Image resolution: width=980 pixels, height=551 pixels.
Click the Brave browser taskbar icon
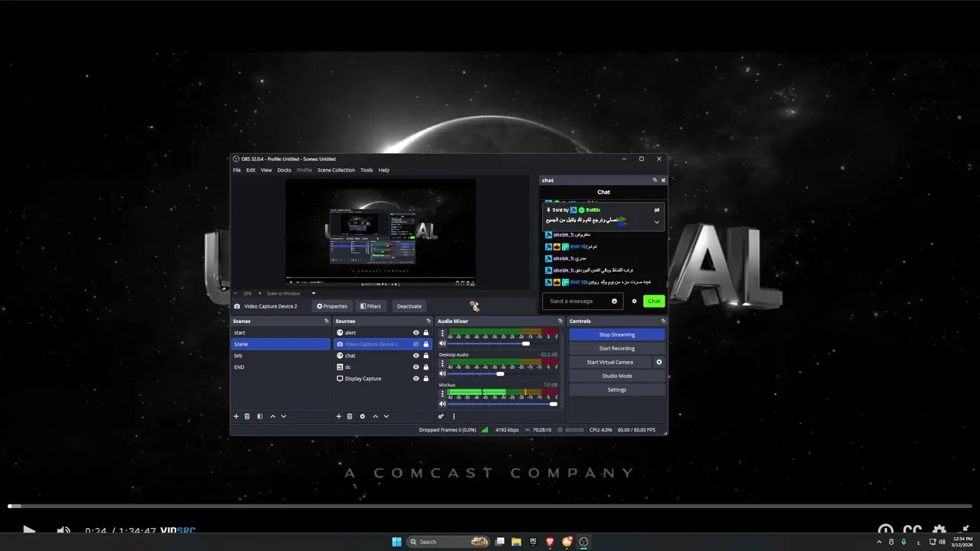coord(550,542)
